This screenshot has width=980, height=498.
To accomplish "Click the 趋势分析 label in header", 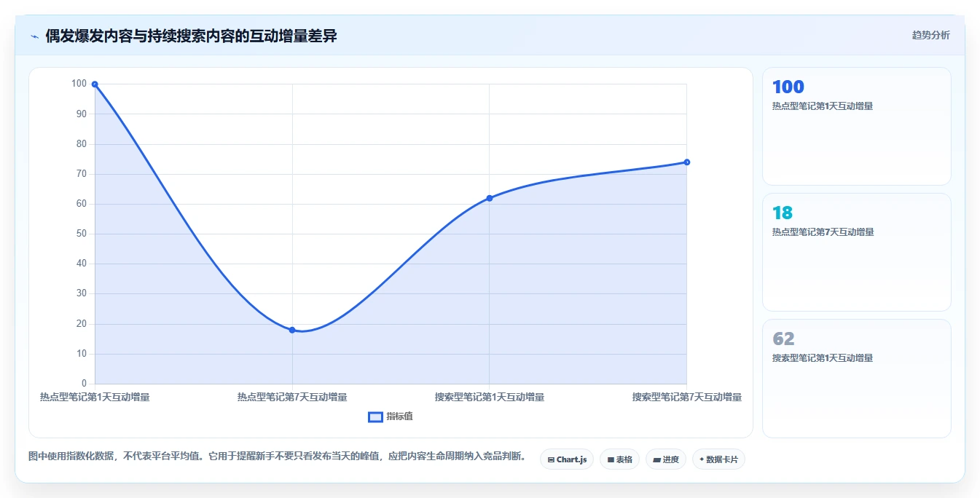I will [x=930, y=35].
